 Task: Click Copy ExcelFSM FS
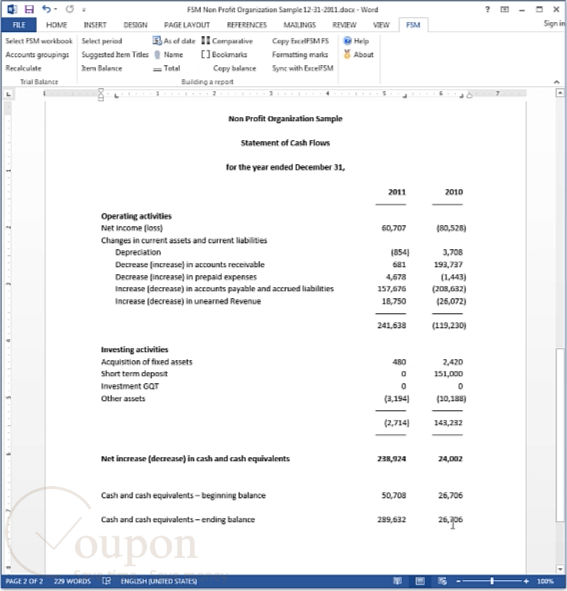[x=300, y=41]
